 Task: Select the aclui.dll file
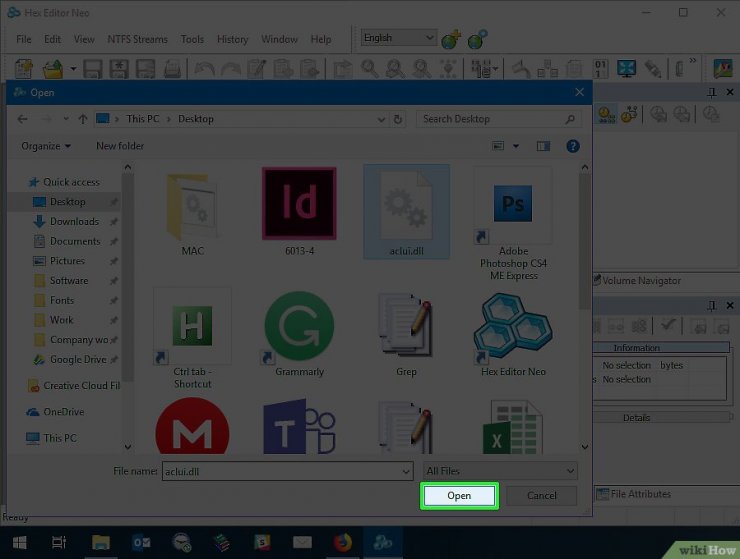[406, 212]
